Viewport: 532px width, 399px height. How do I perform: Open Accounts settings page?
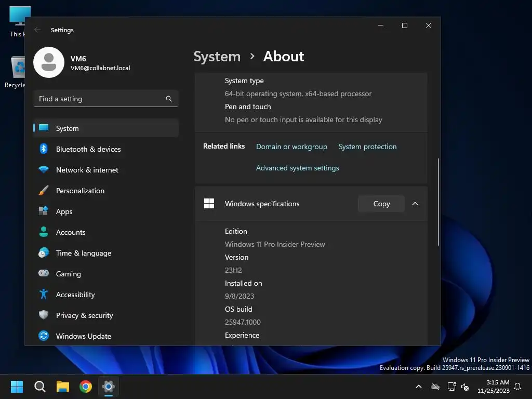point(106,232)
